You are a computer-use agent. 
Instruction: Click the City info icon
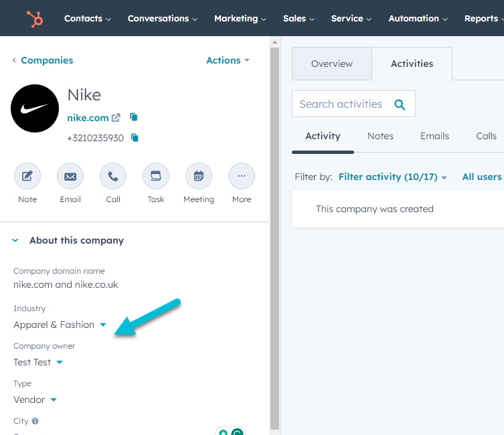[35, 421]
